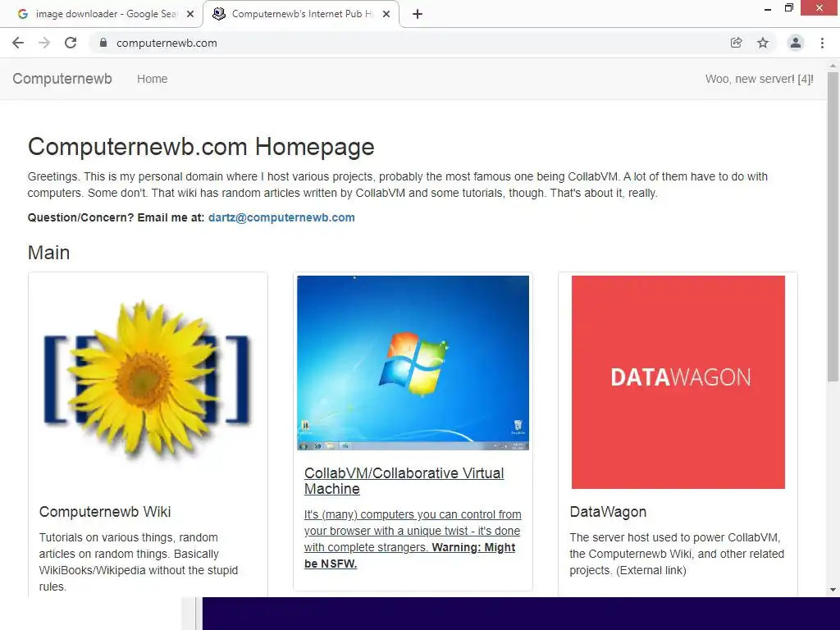Click the DataWagon server host description text
The height and width of the screenshot is (630, 840).
pos(677,554)
